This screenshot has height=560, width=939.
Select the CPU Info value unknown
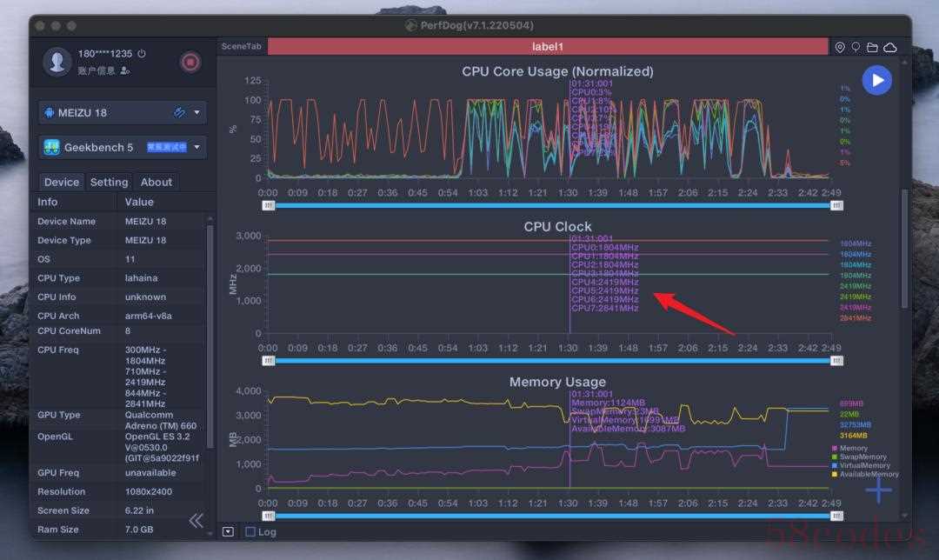click(145, 297)
